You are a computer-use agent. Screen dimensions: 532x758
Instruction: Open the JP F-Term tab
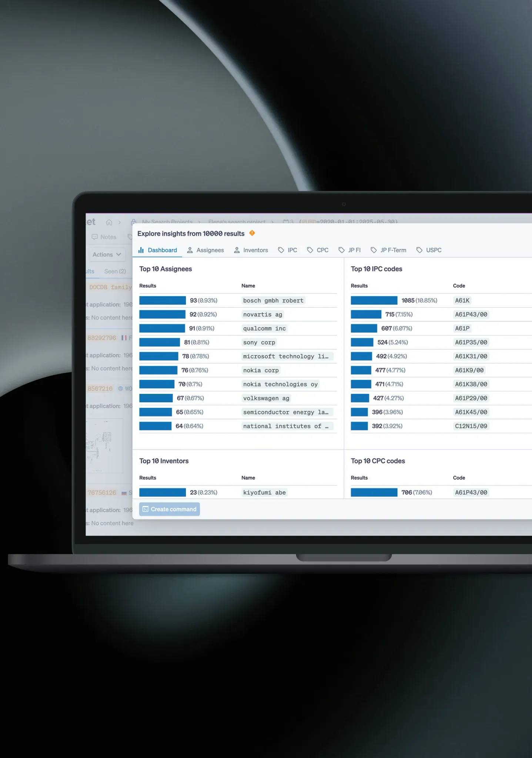click(x=388, y=250)
